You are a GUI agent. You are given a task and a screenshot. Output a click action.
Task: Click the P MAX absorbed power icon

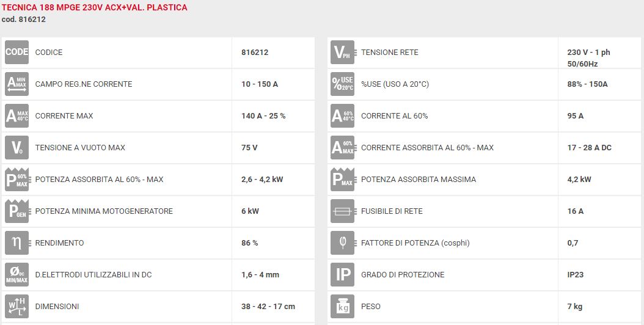(343, 180)
